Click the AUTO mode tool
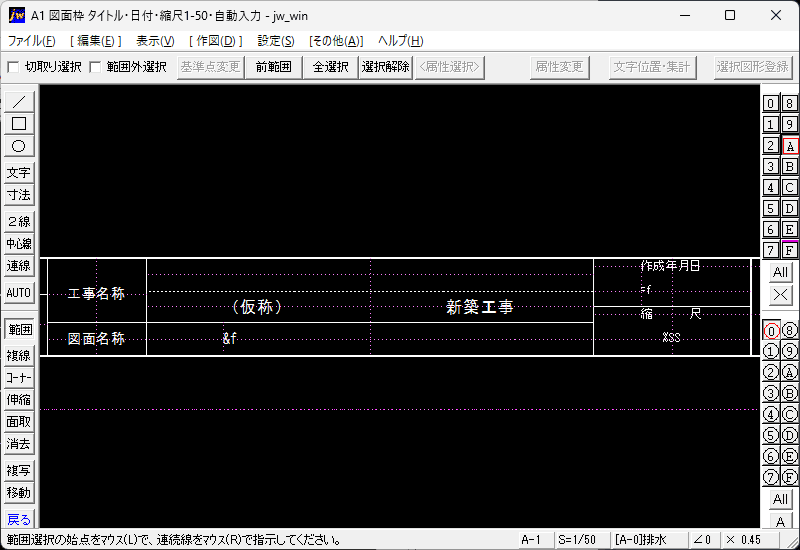Viewport: 800px width, 550px height. 19,293
